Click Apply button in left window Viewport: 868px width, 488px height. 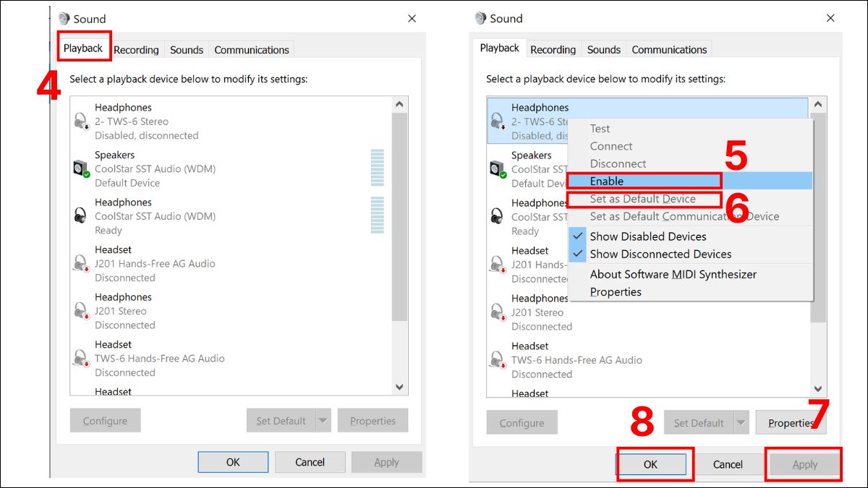[386, 462]
